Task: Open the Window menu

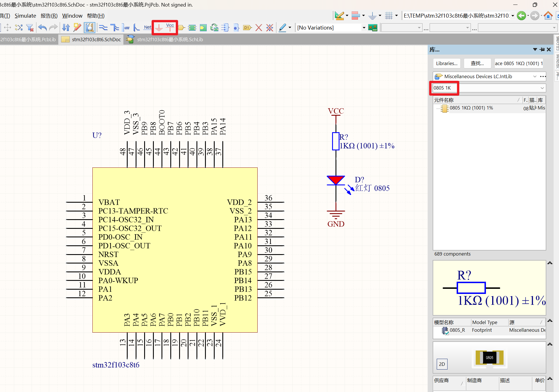Action: tap(72, 16)
